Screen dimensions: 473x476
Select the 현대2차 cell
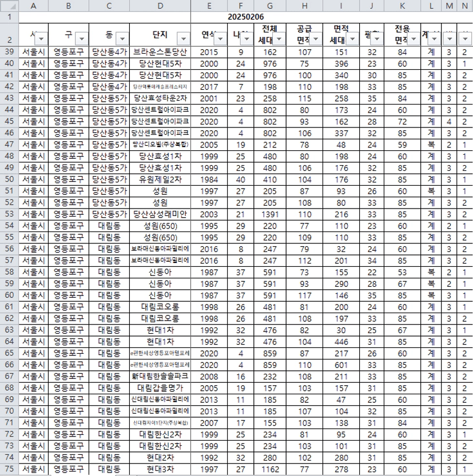(x=160, y=458)
